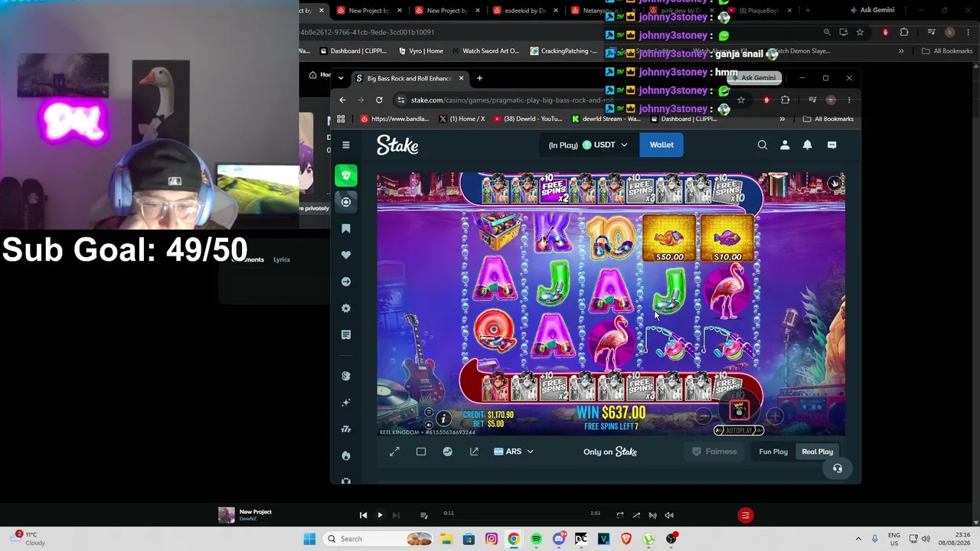Open the flame icon in Stake sidebar
980x551 pixels.
click(x=346, y=455)
